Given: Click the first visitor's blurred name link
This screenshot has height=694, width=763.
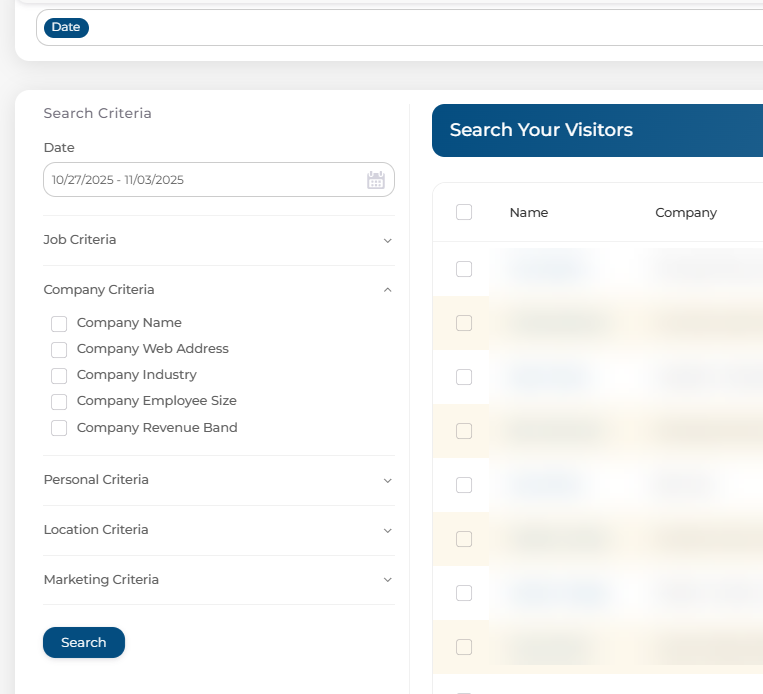Looking at the screenshot, I should (546, 268).
